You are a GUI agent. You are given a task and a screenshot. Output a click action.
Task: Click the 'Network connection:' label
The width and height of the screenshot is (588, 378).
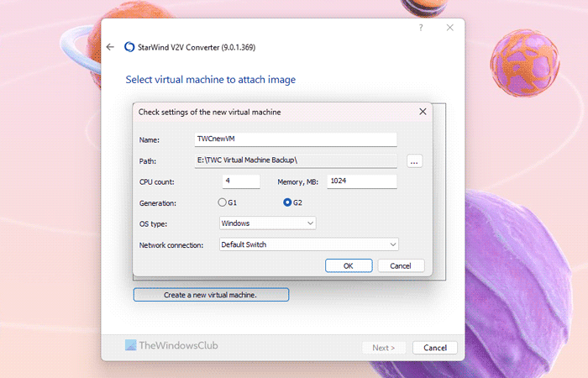(x=171, y=245)
